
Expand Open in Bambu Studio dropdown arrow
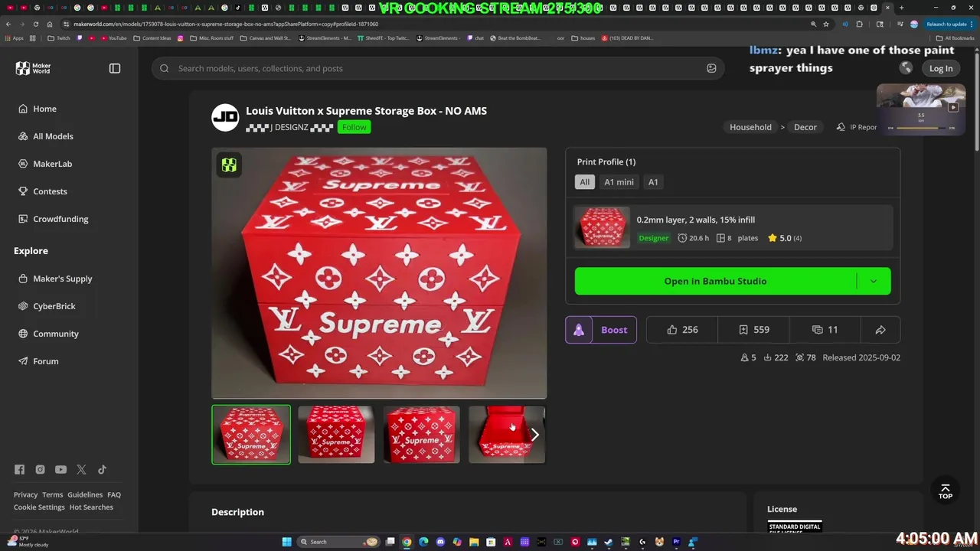874,281
